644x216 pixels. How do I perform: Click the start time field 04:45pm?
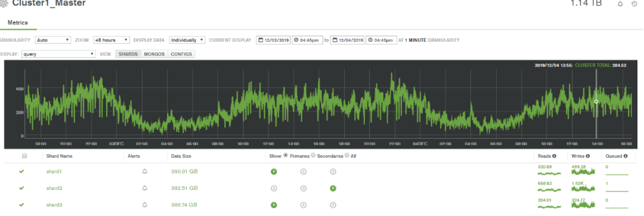coord(307,40)
